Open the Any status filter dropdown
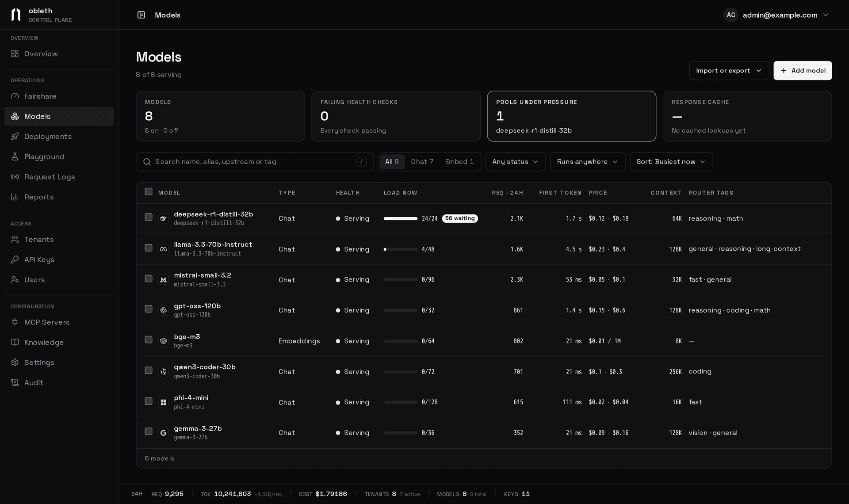 (x=516, y=162)
